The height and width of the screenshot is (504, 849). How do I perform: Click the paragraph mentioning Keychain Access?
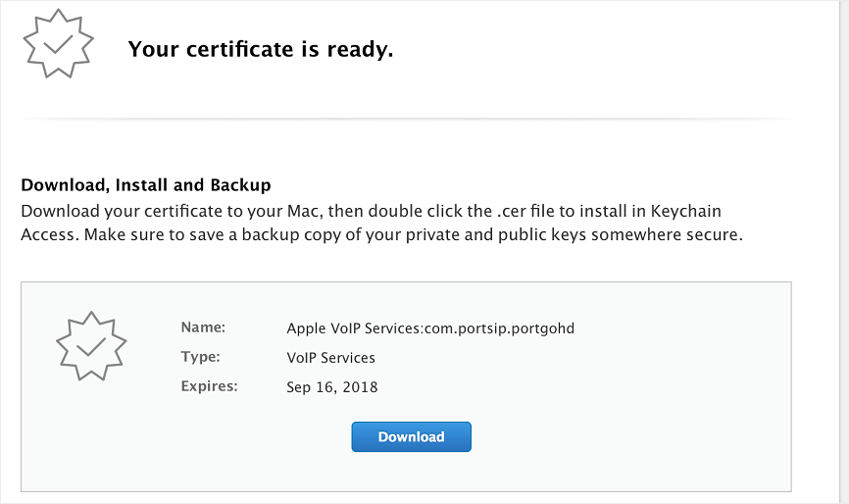point(381,223)
